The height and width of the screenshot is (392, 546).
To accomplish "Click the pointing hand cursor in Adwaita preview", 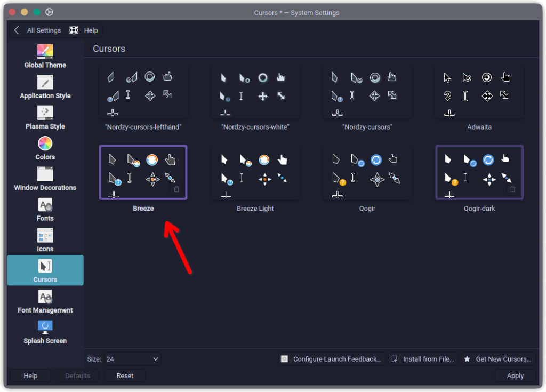I will (x=505, y=77).
